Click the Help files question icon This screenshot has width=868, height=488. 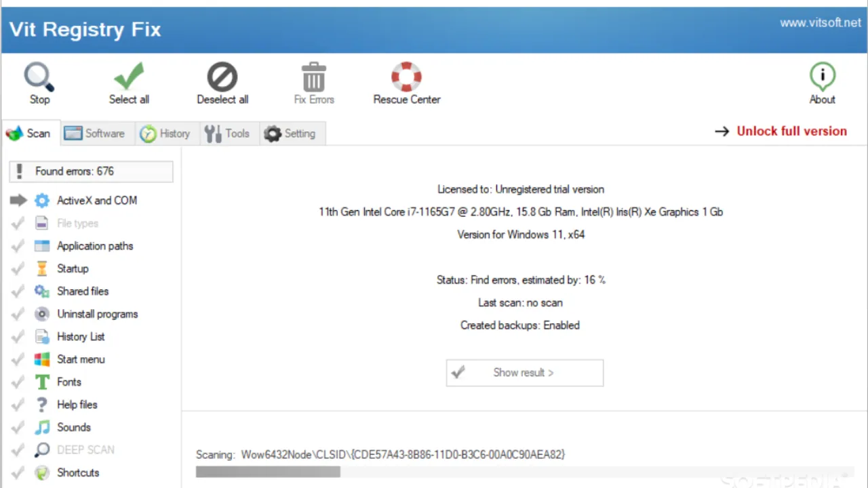pos(42,405)
